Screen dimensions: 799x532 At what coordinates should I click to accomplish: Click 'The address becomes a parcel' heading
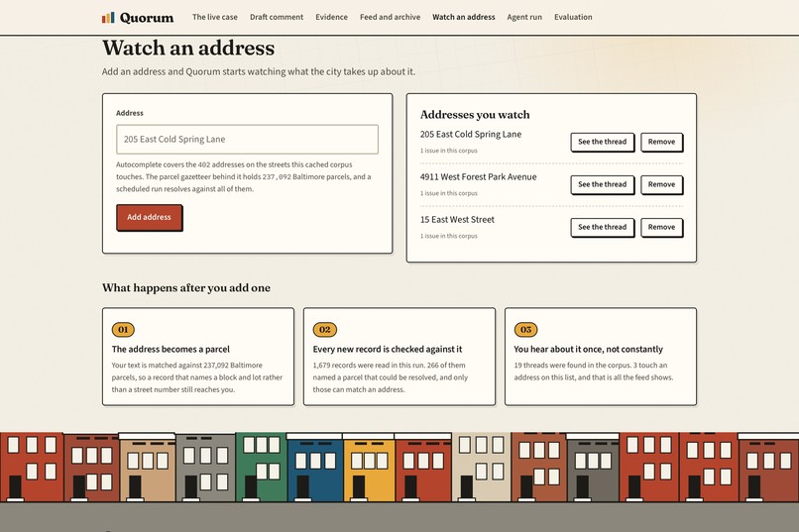coord(171,350)
